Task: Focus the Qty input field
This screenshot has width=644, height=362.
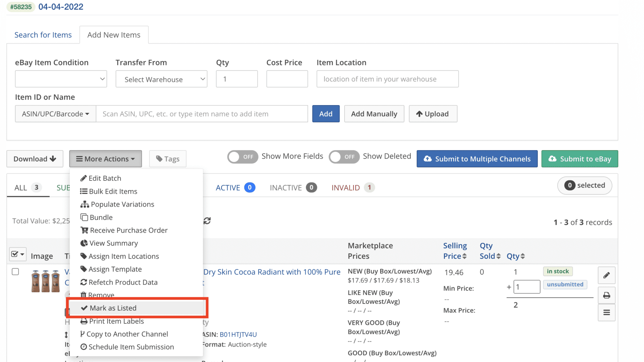Action: (x=237, y=79)
